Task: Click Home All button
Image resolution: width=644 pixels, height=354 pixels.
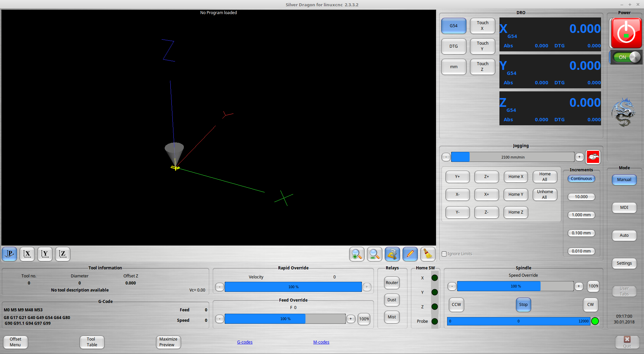Action: (545, 177)
